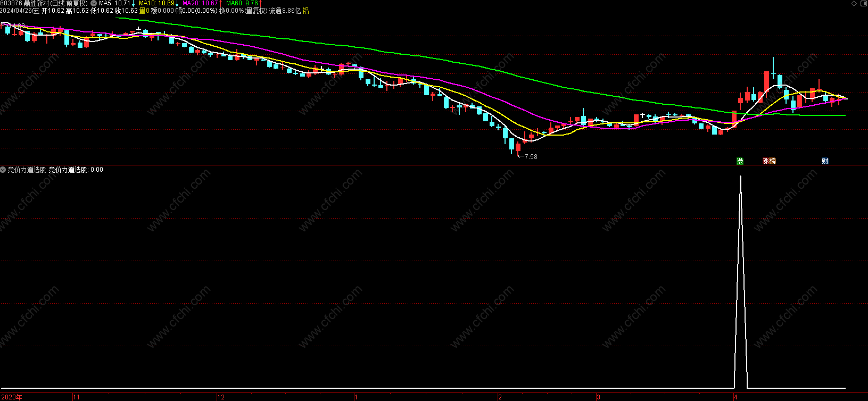This screenshot has width=868, height=401.
Task: Open the dropdown beside 鼎胜新材 title
Action: tap(94, 3)
